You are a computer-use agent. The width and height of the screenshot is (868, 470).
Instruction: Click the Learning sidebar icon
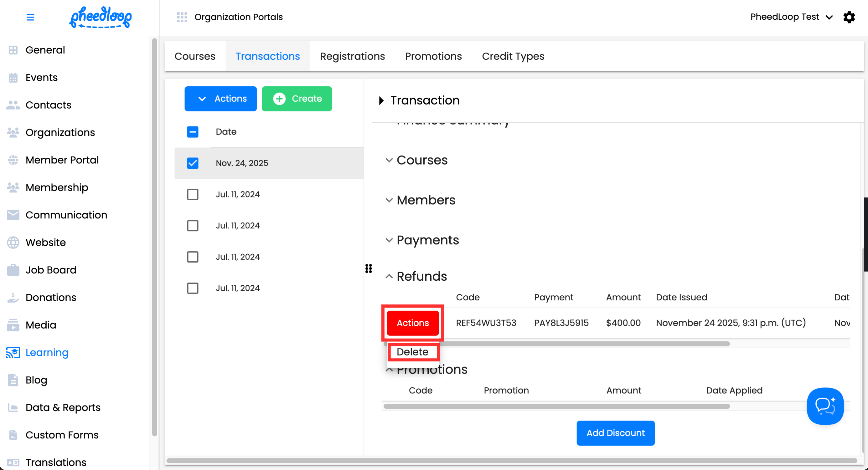13,352
